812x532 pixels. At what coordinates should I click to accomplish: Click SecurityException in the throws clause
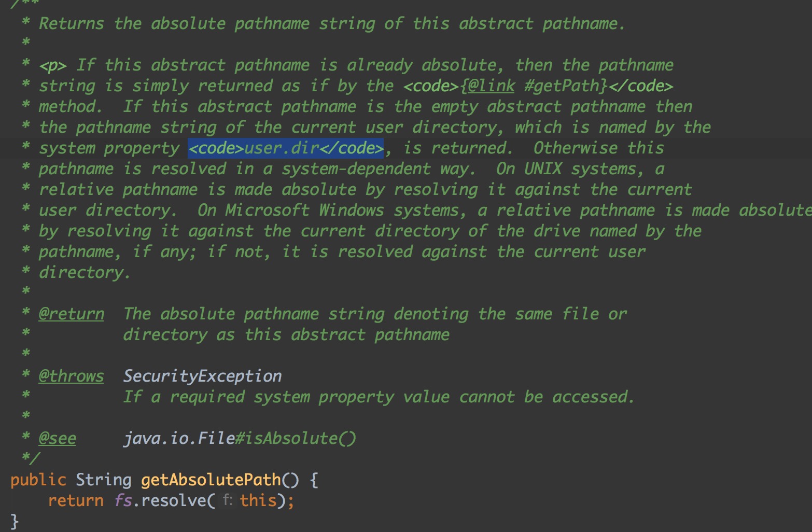click(203, 376)
